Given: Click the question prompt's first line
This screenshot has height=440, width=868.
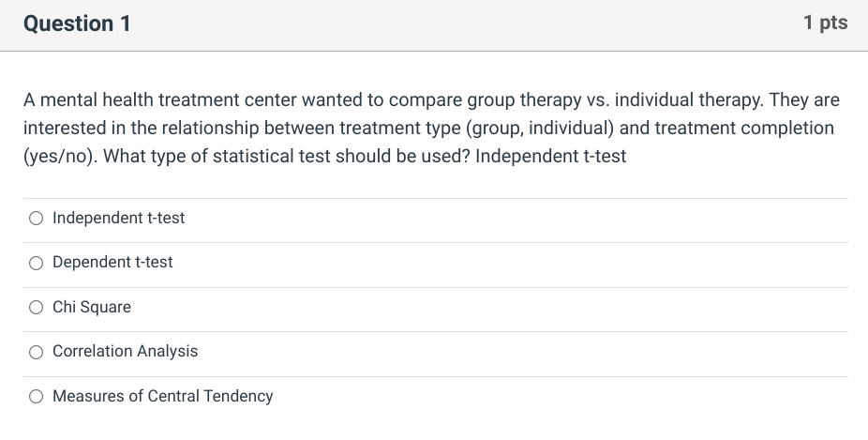Looking at the screenshot, I should (431, 100).
